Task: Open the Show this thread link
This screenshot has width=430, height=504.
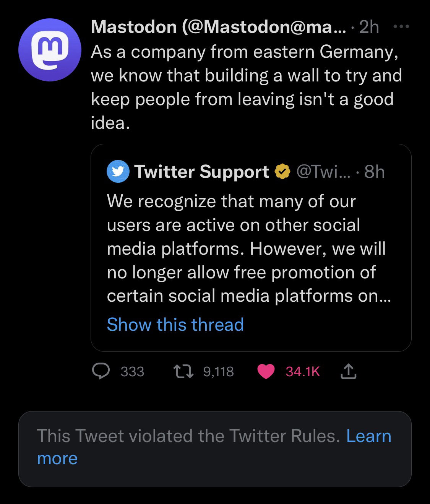Action: (175, 325)
